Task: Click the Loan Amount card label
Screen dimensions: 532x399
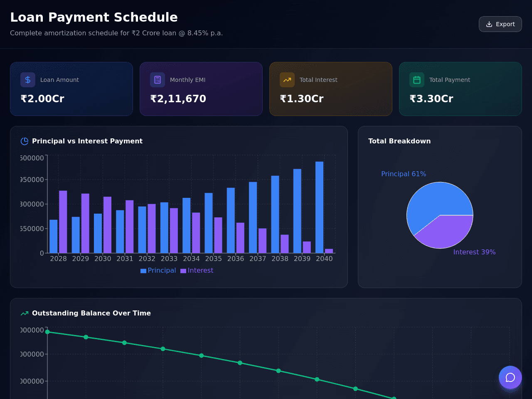Action: point(59,80)
